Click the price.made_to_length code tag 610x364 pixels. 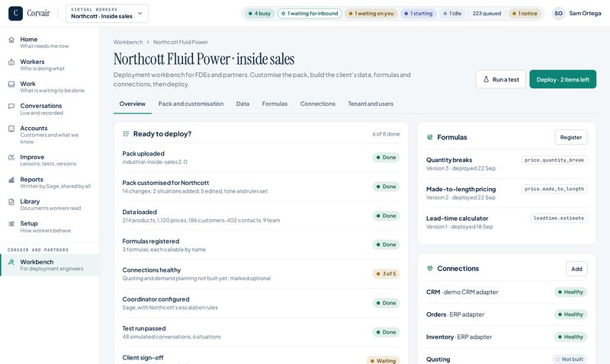[554, 189]
